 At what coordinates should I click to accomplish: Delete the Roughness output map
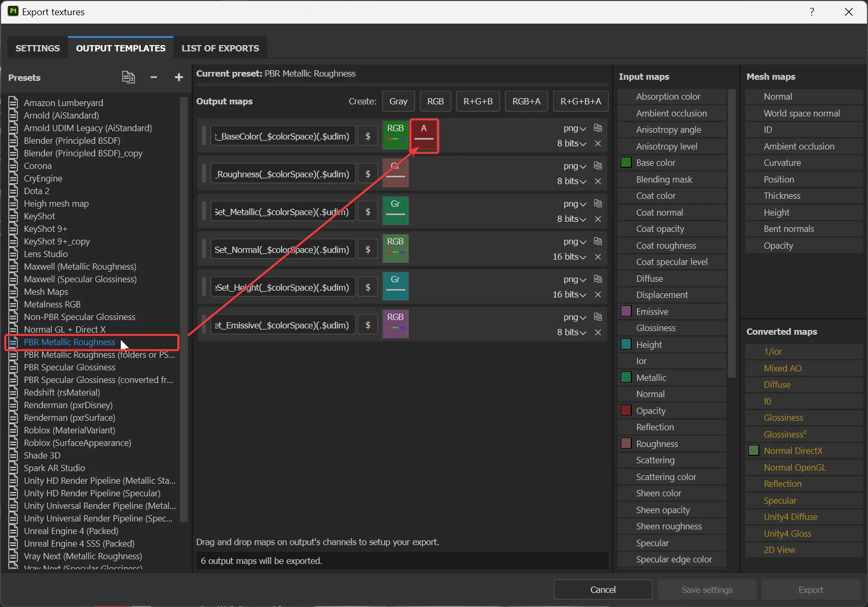598,181
